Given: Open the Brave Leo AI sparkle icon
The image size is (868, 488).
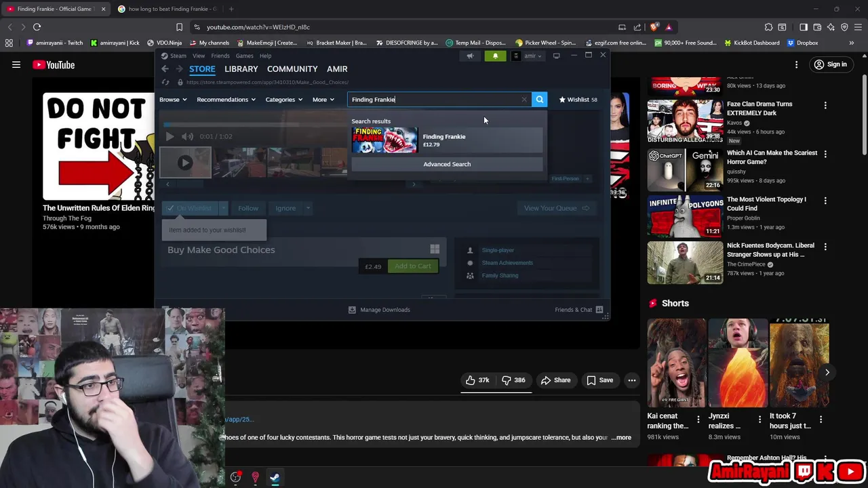Looking at the screenshot, I should click(831, 27).
